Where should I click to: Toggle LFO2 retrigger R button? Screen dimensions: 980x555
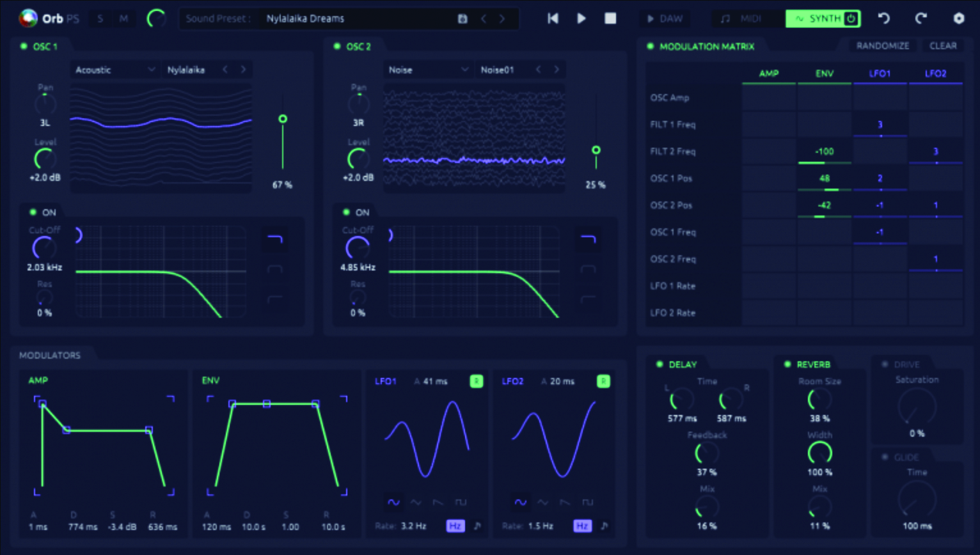coord(603,381)
